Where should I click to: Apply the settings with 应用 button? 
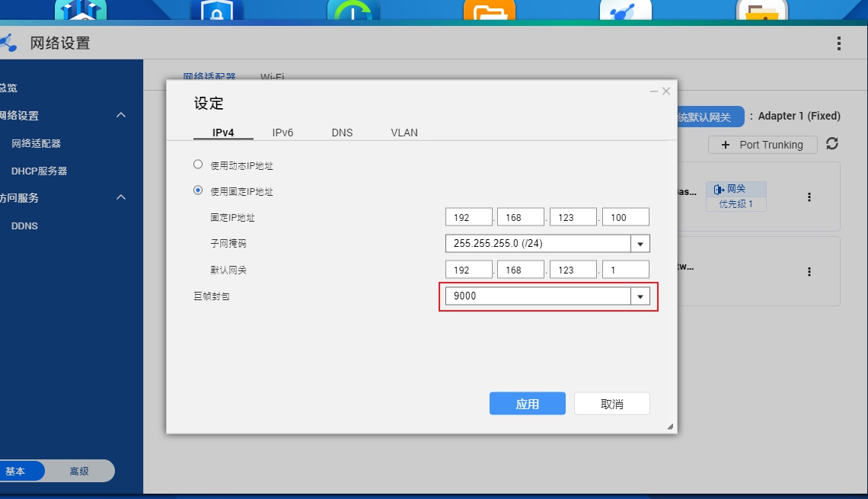[528, 404]
